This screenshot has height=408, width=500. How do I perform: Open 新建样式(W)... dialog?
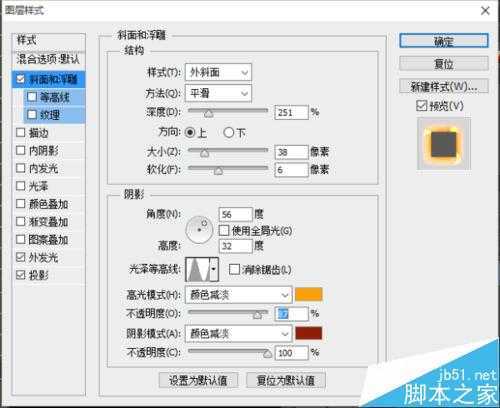(x=444, y=87)
